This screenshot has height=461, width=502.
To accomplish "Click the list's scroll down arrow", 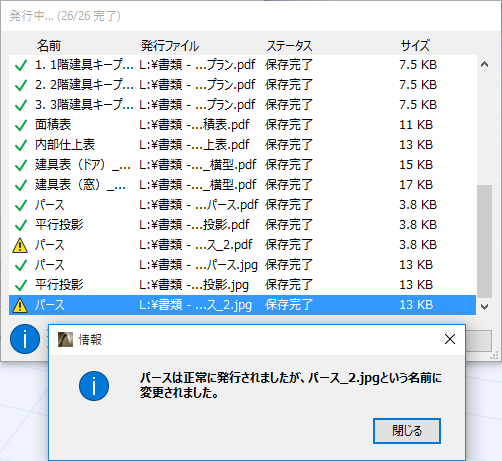I will pyautogui.click(x=484, y=306).
